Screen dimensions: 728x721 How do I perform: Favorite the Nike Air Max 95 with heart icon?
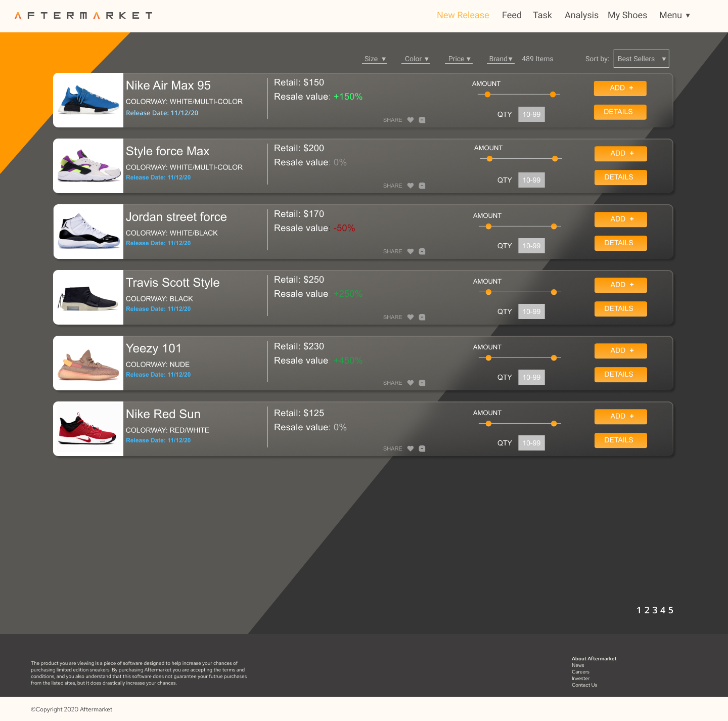(411, 120)
